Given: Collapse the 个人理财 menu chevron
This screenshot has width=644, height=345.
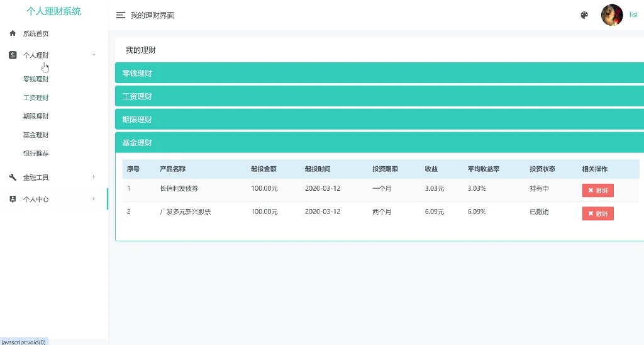Looking at the screenshot, I should tap(94, 55).
